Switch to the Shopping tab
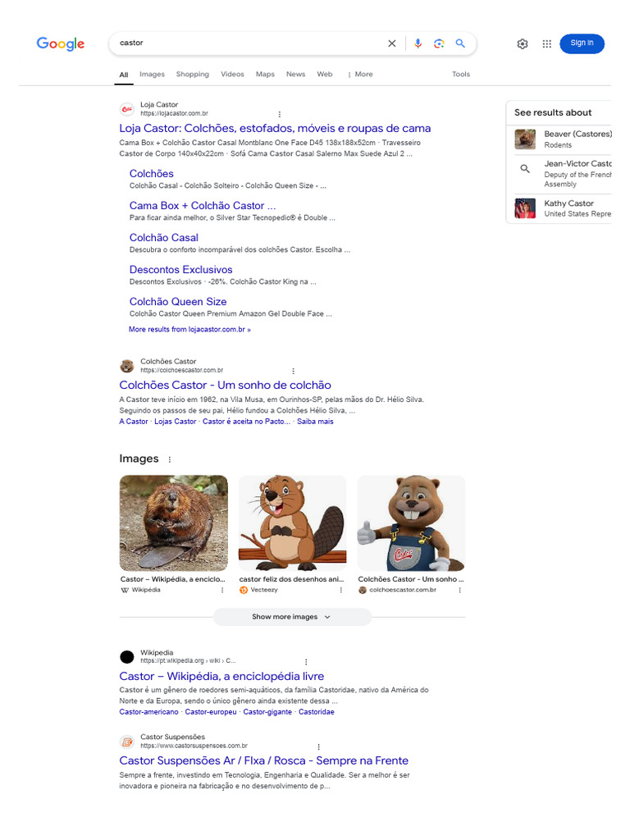 click(192, 74)
